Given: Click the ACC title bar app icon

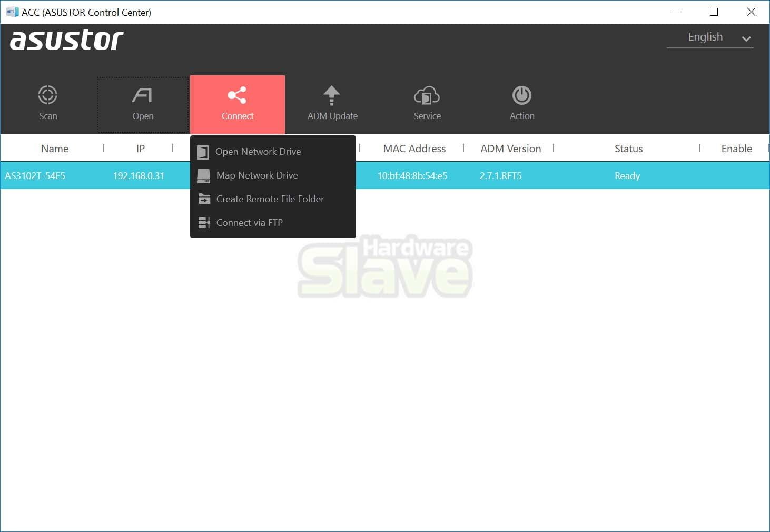Looking at the screenshot, I should pyautogui.click(x=12, y=12).
